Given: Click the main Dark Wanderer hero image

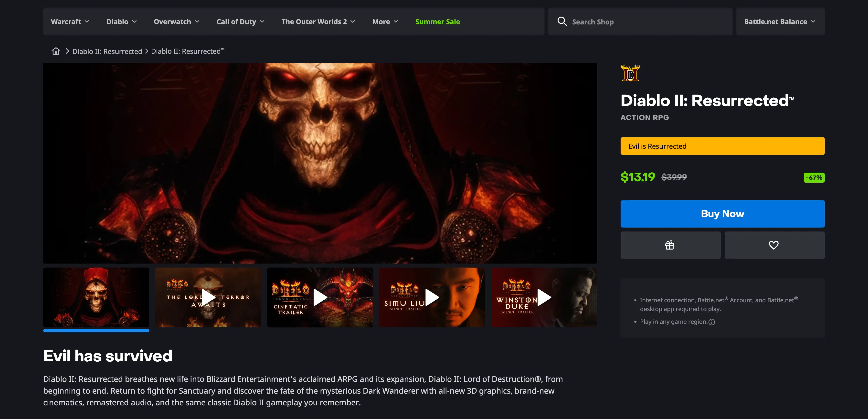Looking at the screenshot, I should pos(320,163).
